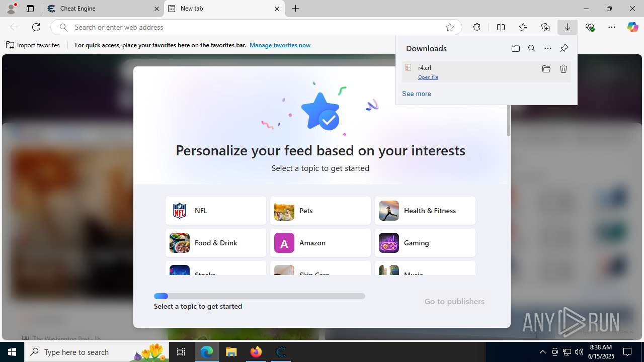Open the Windows Start menu
This screenshot has width=644, height=362.
[x=12, y=352]
